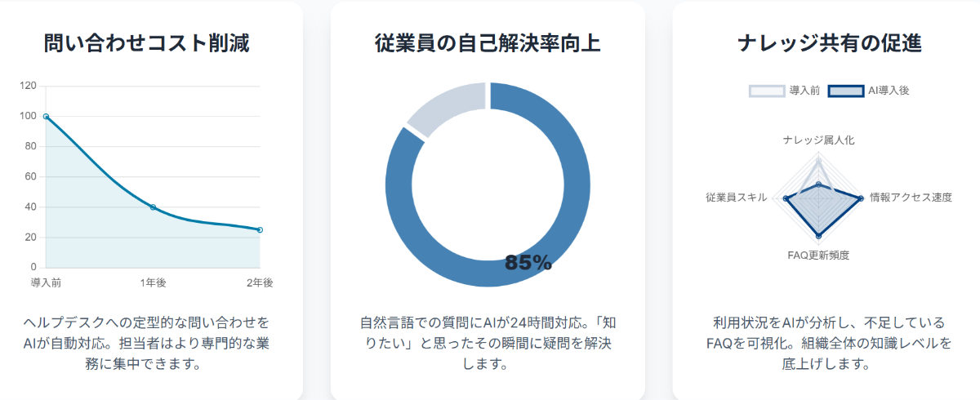Click the 導入前 light blue legend color box
Viewport: 980px width, 400px height.
(766, 91)
